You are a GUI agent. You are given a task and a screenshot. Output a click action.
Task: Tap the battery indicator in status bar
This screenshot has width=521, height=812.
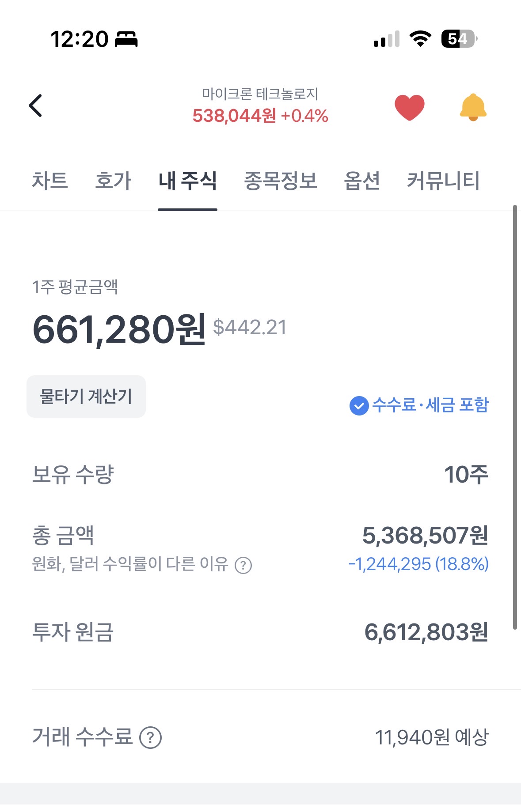(x=459, y=39)
